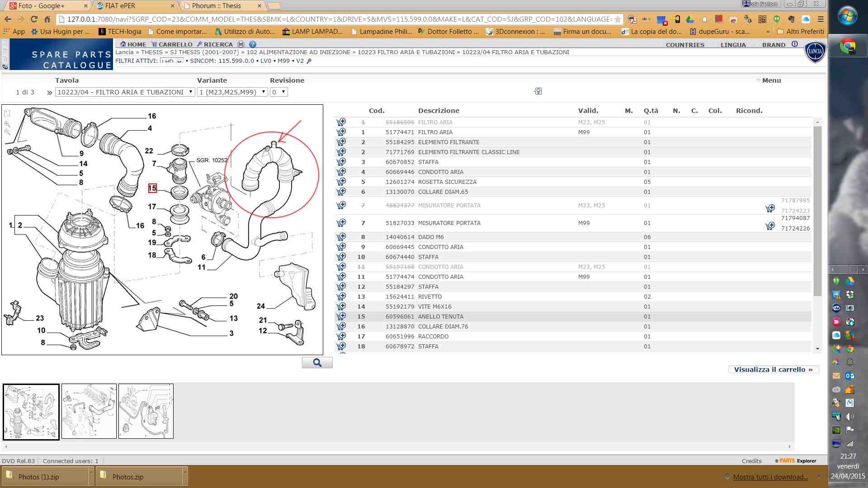This screenshot has height=488, width=868.
Task: Add ELEMENTO FILTRANTE 55184295 to cart
Action: (x=341, y=142)
